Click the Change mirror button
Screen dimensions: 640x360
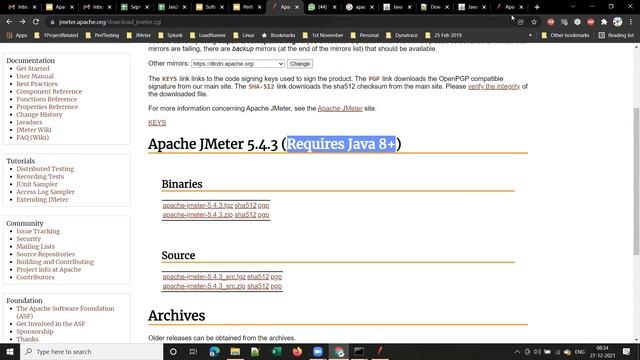click(x=300, y=64)
